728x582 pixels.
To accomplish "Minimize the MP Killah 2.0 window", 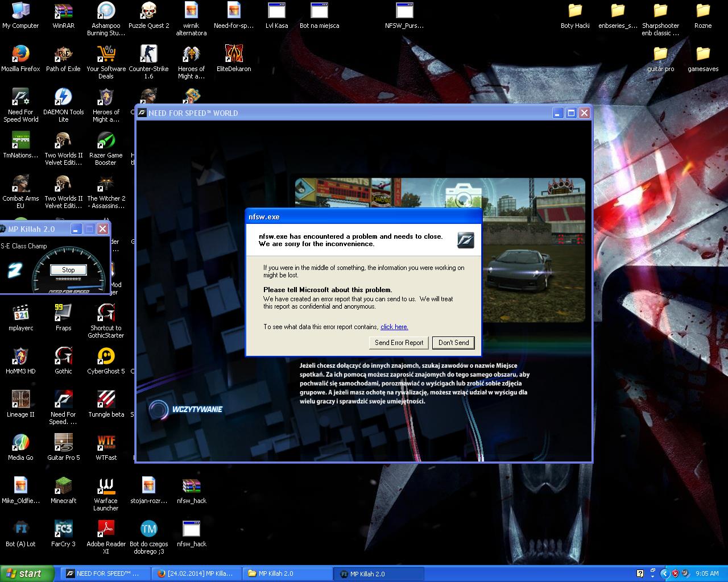I will pos(76,229).
